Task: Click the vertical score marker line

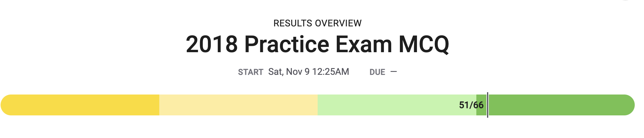Action: point(488,105)
